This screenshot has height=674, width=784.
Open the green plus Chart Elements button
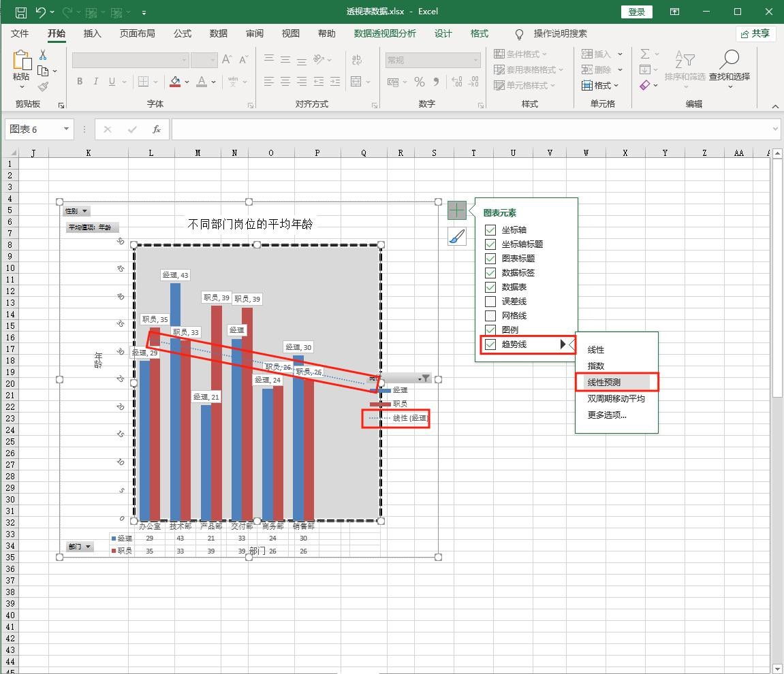pyautogui.click(x=456, y=210)
